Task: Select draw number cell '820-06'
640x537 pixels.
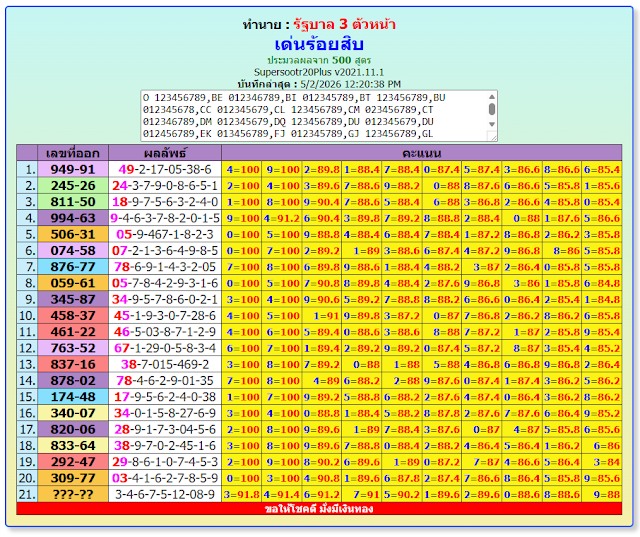Action: pyautogui.click(x=73, y=429)
